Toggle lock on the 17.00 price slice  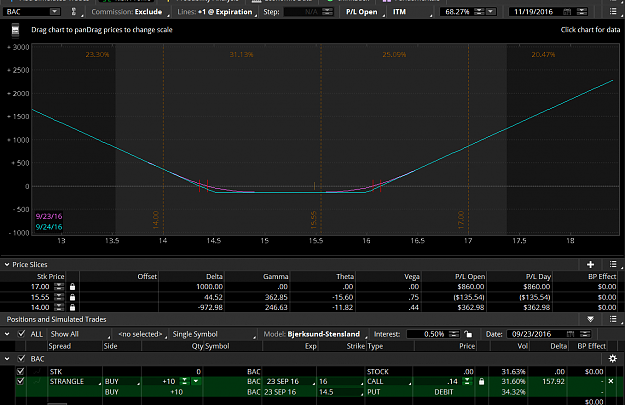tap(72, 287)
